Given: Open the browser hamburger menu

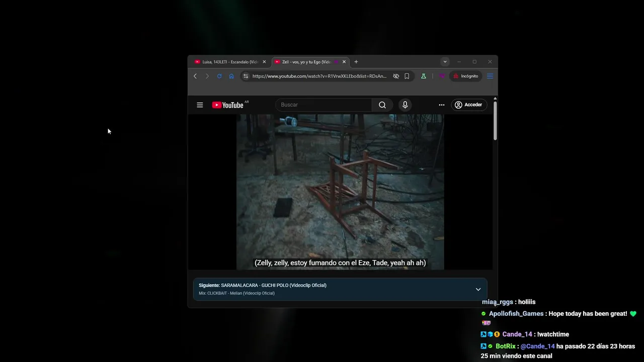Looking at the screenshot, I should click(490, 76).
